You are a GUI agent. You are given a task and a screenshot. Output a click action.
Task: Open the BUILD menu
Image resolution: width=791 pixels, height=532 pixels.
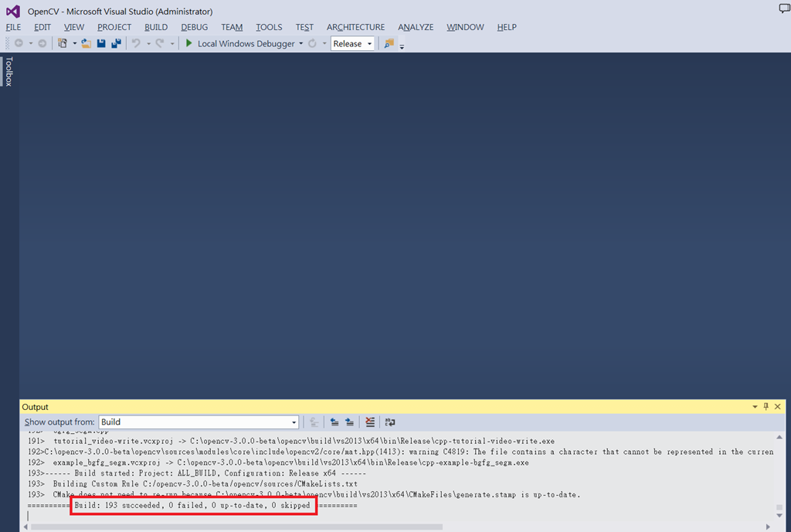tap(156, 27)
